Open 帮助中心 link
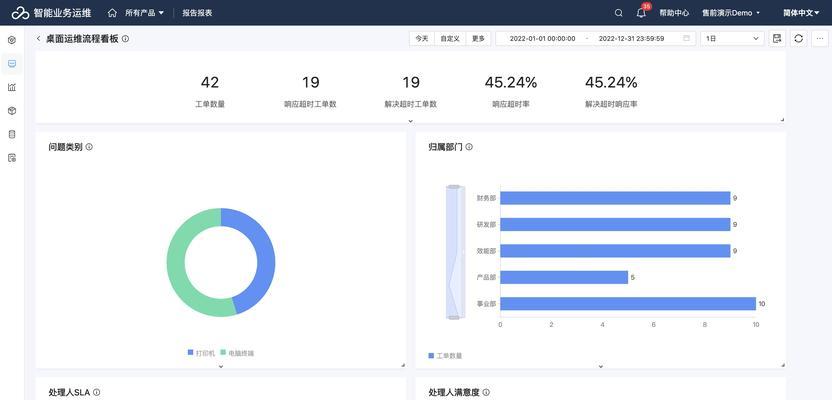 674,13
